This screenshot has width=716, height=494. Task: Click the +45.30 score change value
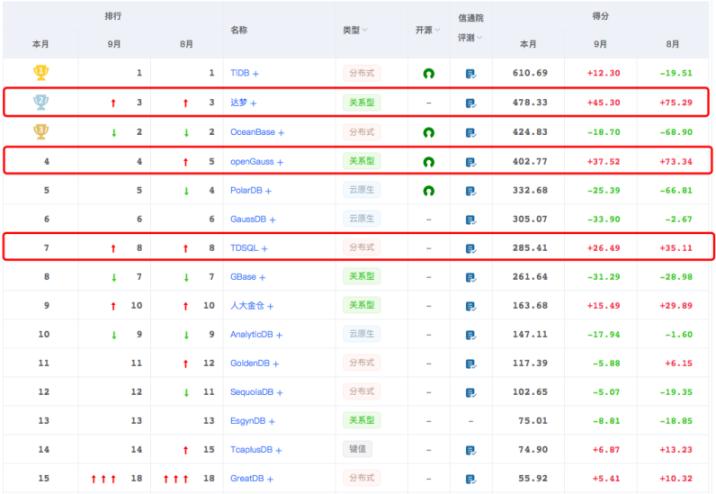[604, 102]
